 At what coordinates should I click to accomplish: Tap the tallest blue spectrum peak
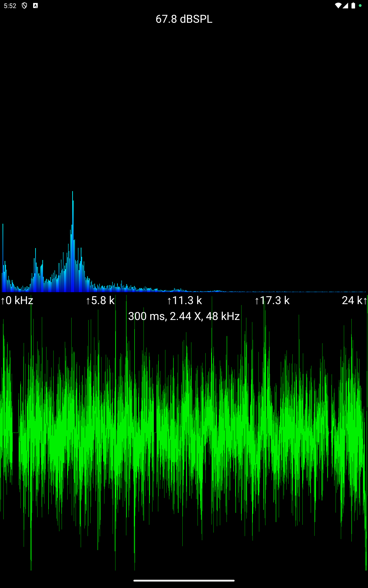pyautogui.click(x=72, y=241)
